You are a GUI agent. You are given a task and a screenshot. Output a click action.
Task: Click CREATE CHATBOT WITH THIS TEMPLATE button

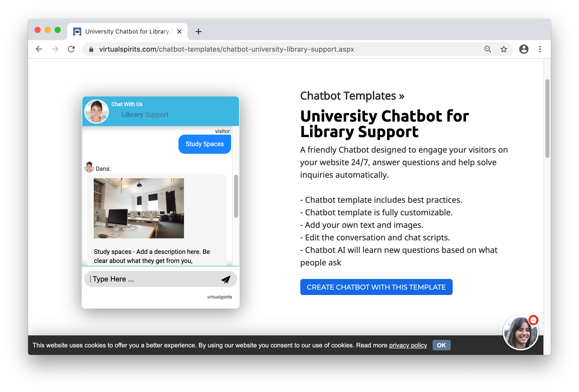[x=376, y=287]
